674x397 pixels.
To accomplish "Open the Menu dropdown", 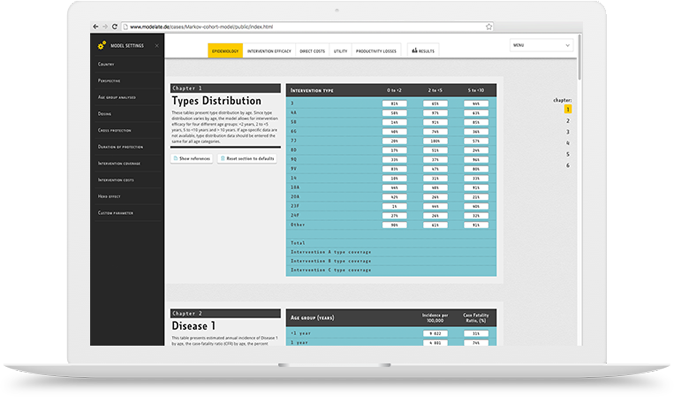I will click(541, 45).
